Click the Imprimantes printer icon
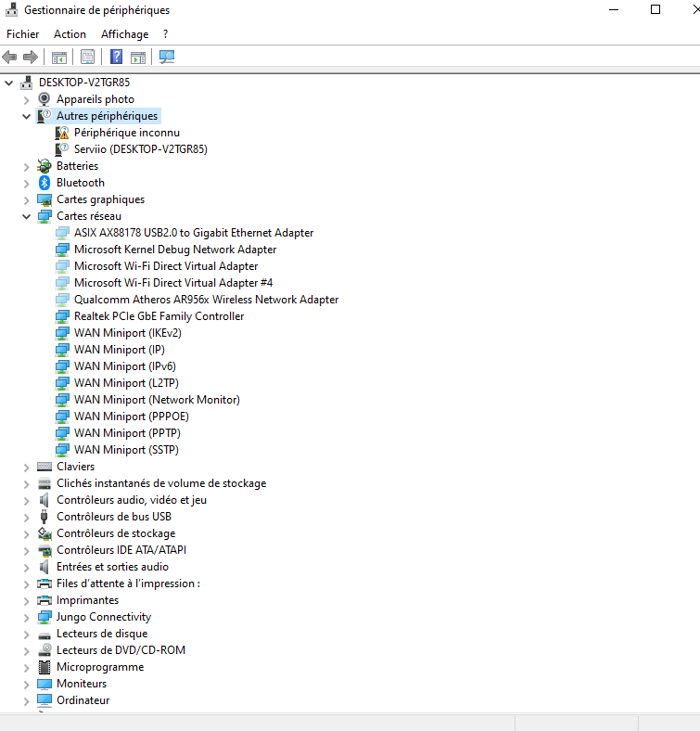The height and width of the screenshot is (731, 700). [45, 600]
